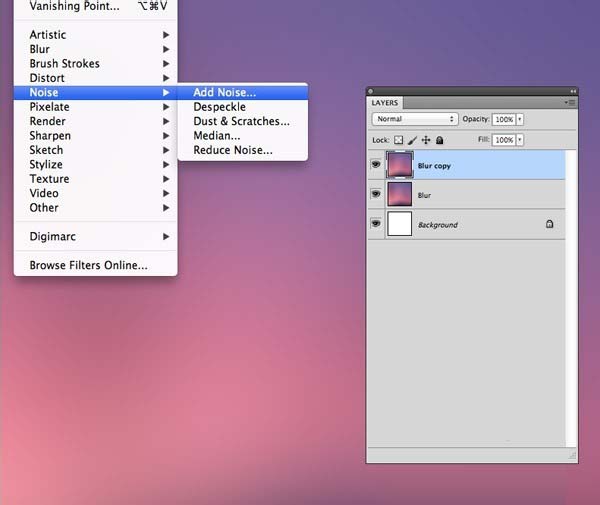Expand the Sketch filter submenu
Image resolution: width=600 pixels, height=505 pixels.
pos(96,150)
